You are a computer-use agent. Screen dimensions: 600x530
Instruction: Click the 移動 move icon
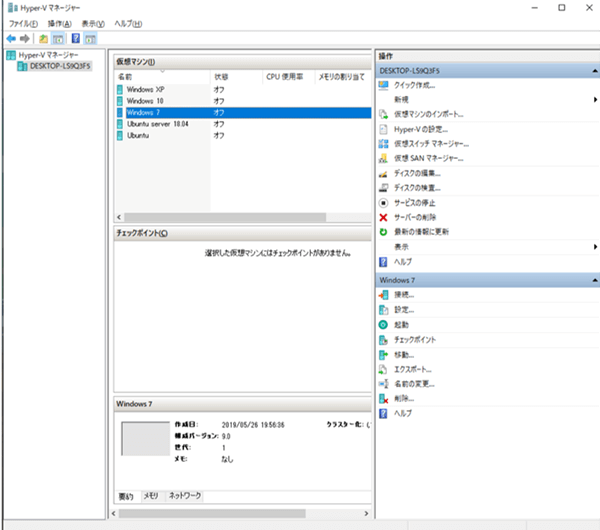pos(383,355)
